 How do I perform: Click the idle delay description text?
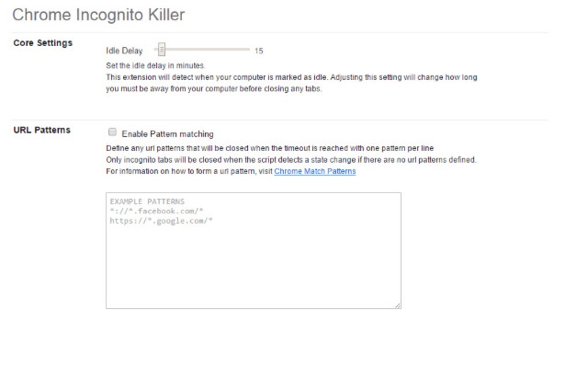pyautogui.click(x=231, y=77)
